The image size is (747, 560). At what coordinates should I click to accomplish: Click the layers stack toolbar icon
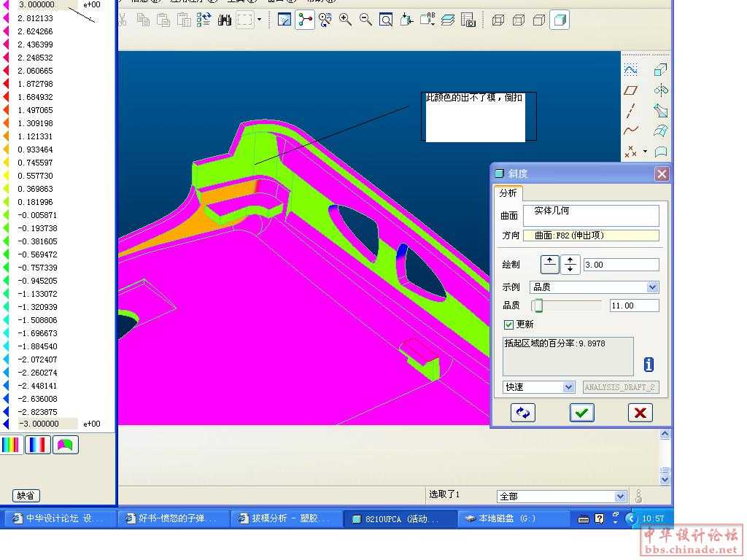click(448, 20)
